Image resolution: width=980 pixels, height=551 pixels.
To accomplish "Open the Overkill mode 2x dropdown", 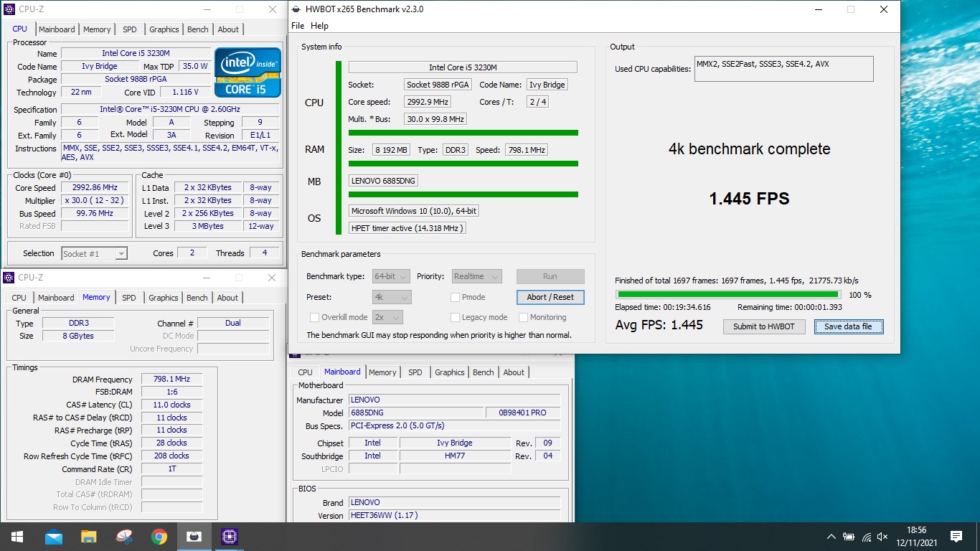I will click(x=387, y=317).
